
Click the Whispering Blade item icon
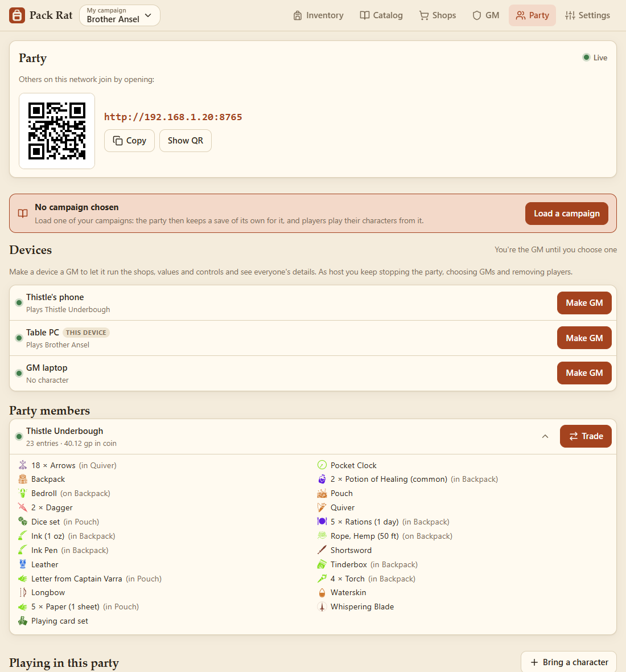(x=322, y=607)
